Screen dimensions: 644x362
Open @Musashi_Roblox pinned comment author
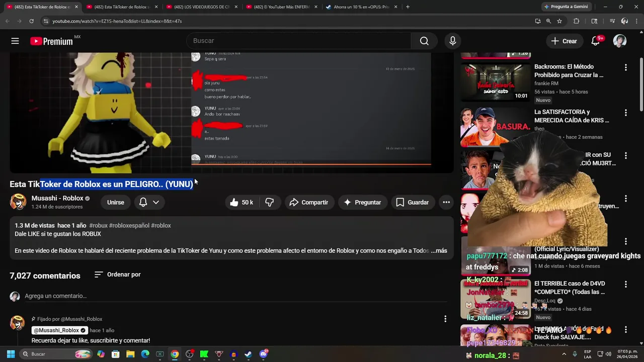point(59,330)
